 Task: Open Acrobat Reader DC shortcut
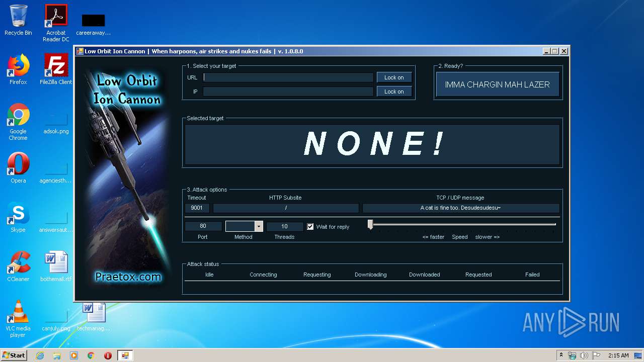click(x=56, y=23)
